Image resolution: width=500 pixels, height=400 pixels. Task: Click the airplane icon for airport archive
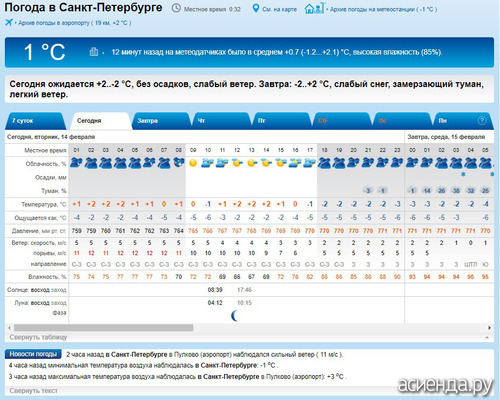[x=9, y=22]
